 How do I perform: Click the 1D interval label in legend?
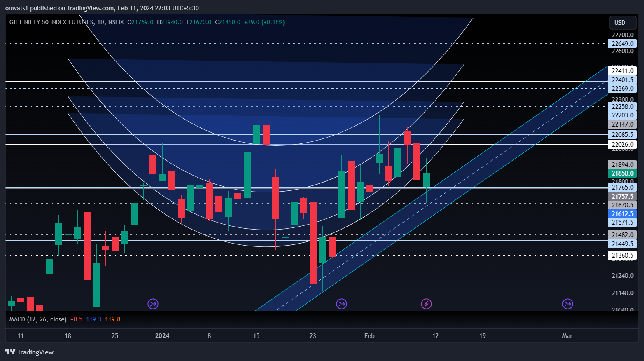(x=101, y=22)
